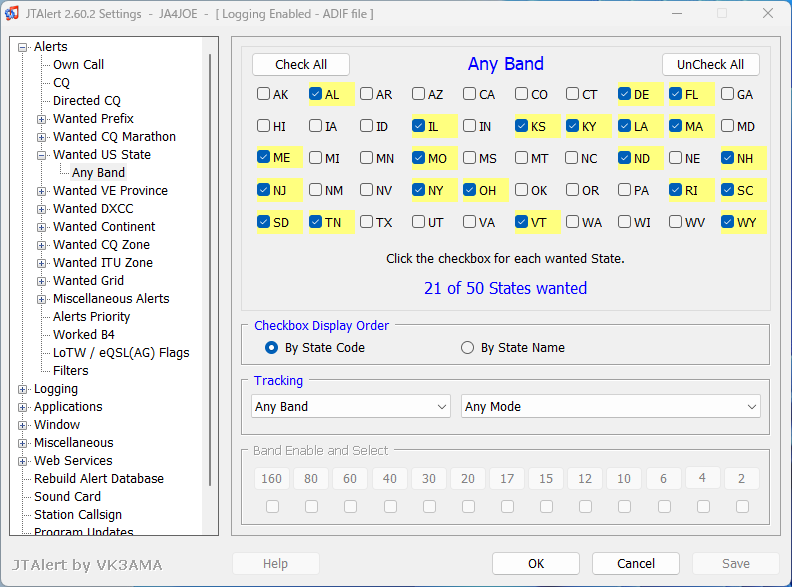The width and height of the screenshot is (792, 587).
Task: Check the CA state checkbox
Action: [469, 94]
